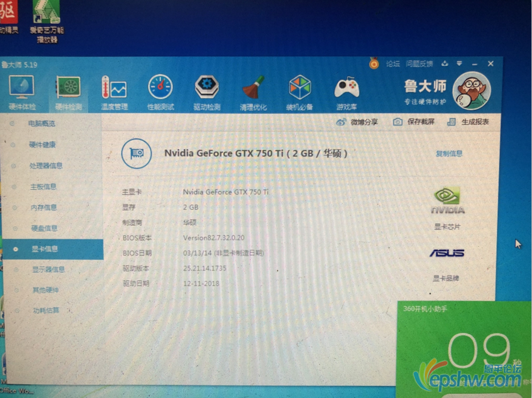This screenshot has width=532, height=398.
Task: Click the 显存 value 2 GB
Action: coord(190,207)
